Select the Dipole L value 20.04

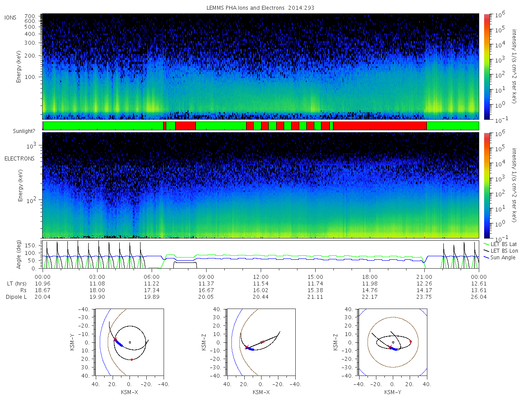tap(43, 297)
